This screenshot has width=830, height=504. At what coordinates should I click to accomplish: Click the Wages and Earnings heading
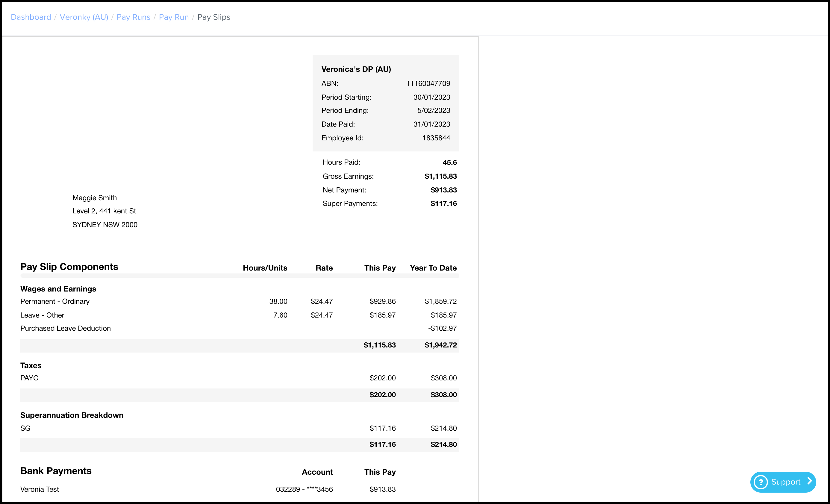pos(58,289)
